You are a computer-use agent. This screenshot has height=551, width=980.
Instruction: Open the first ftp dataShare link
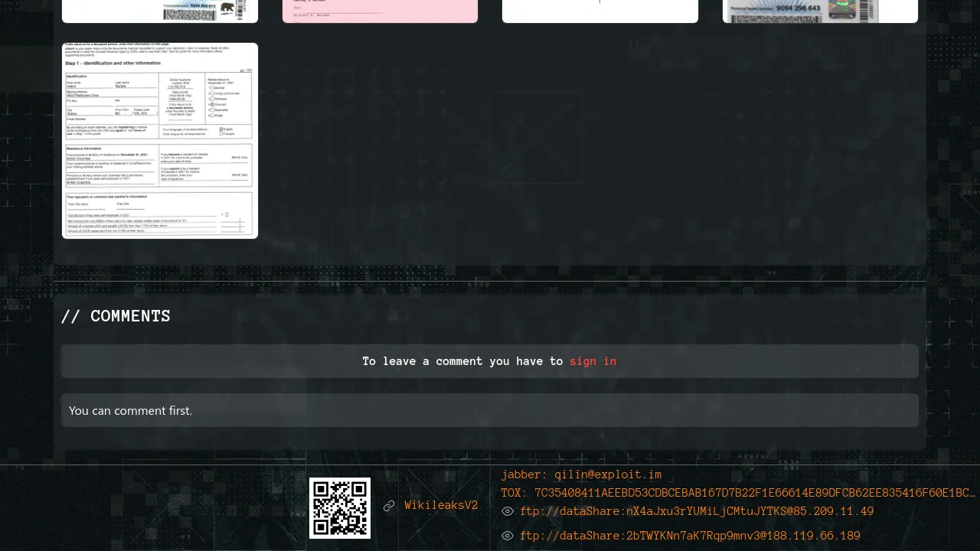pyautogui.click(x=697, y=511)
